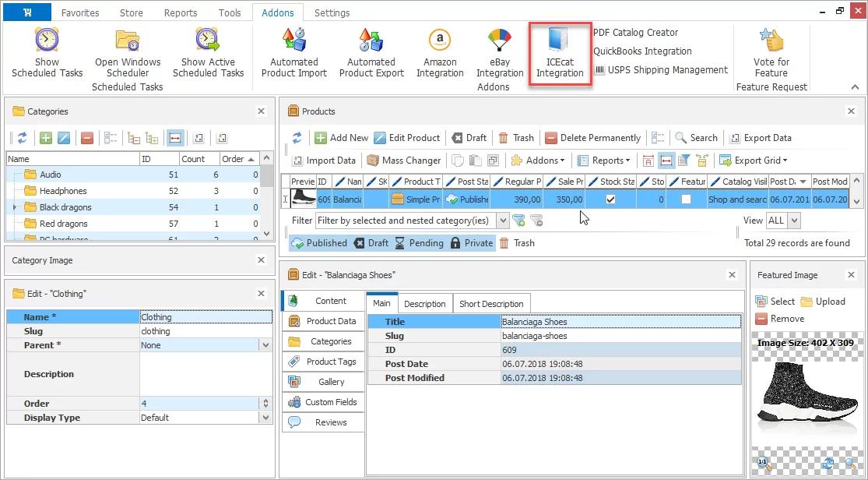The height and width of the screenshot is (480, 868).
Task: Refresh the Categories list
Action: (23, 138)
